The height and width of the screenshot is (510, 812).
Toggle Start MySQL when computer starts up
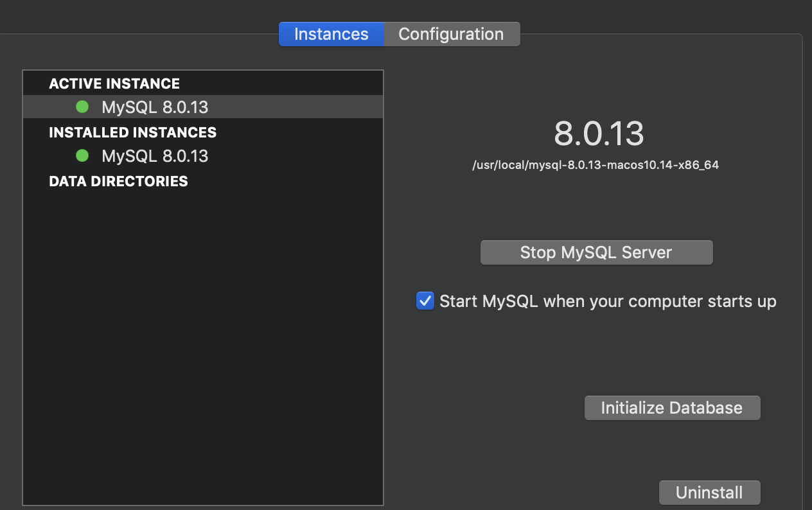(425, 301)
